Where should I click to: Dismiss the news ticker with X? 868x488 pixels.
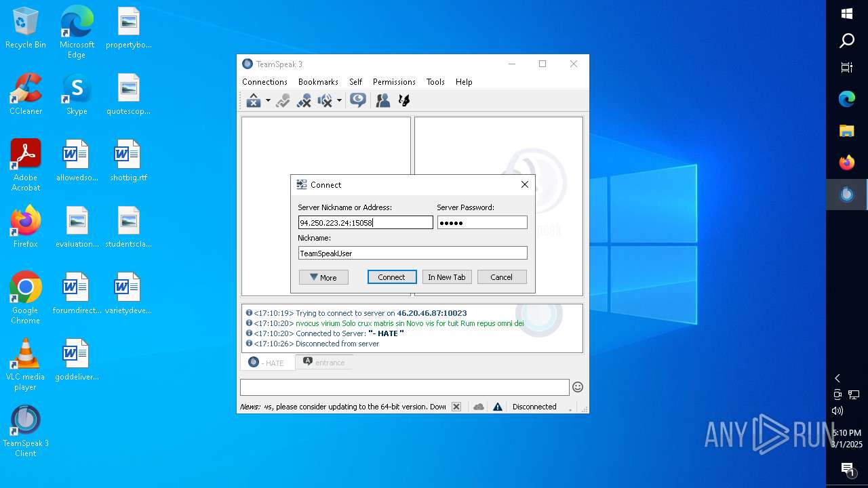pos(456,407)
